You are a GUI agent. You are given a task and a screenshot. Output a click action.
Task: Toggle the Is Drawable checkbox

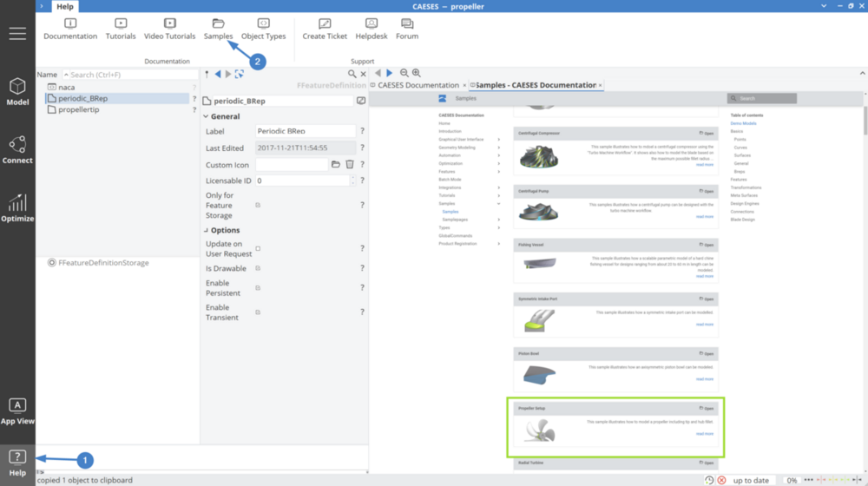pos(258,268)
